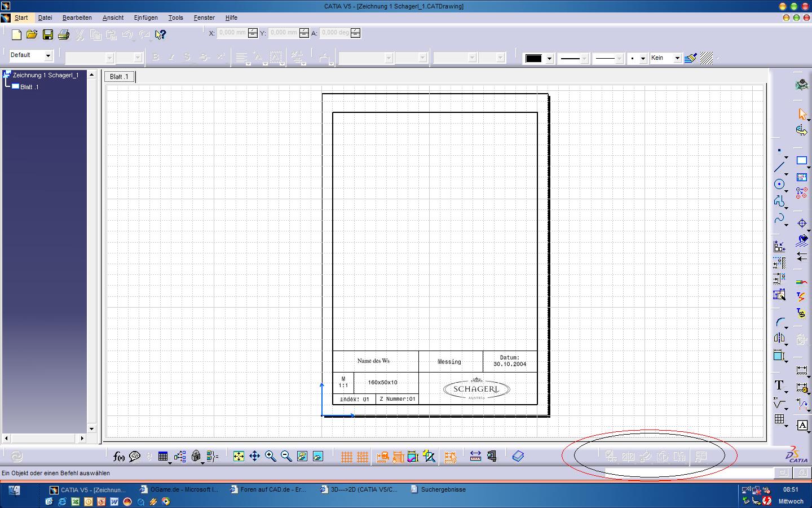
Task: Select the Line drawing tool
Action: tap(779, 167)
